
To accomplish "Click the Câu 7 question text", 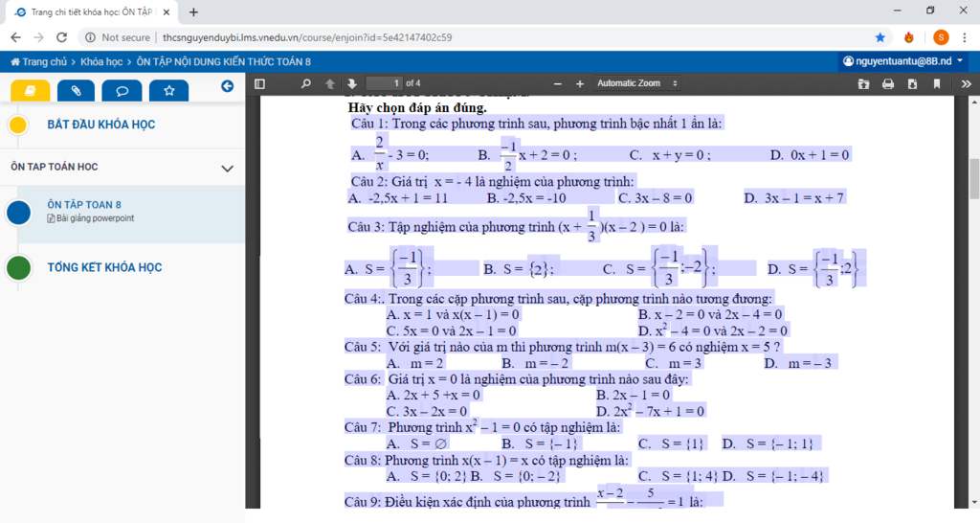I will [x=482, y=427].
